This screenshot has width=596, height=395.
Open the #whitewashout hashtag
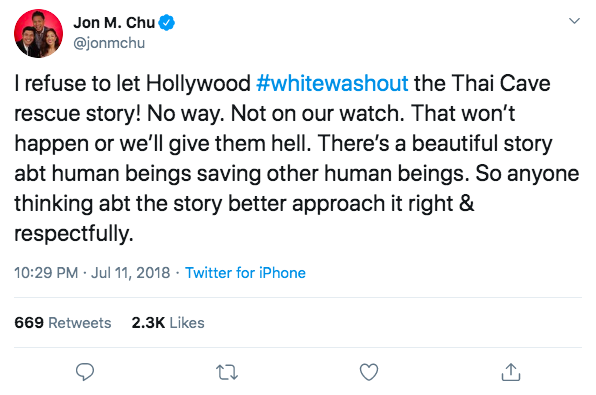point(332,83)
